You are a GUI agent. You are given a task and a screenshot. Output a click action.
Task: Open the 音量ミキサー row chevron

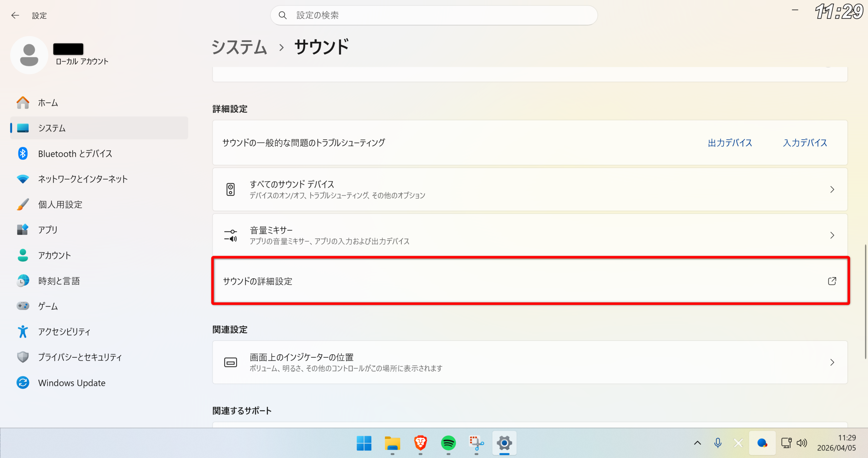[x=832, y=235]
